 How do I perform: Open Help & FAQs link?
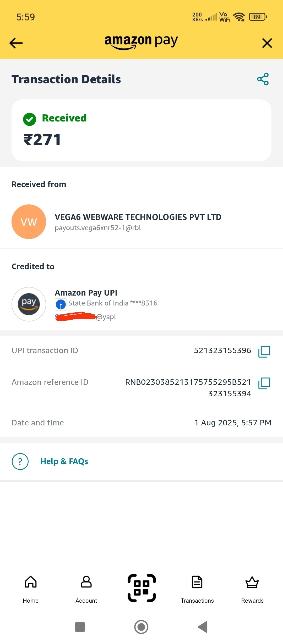click(x=64, y=461)
